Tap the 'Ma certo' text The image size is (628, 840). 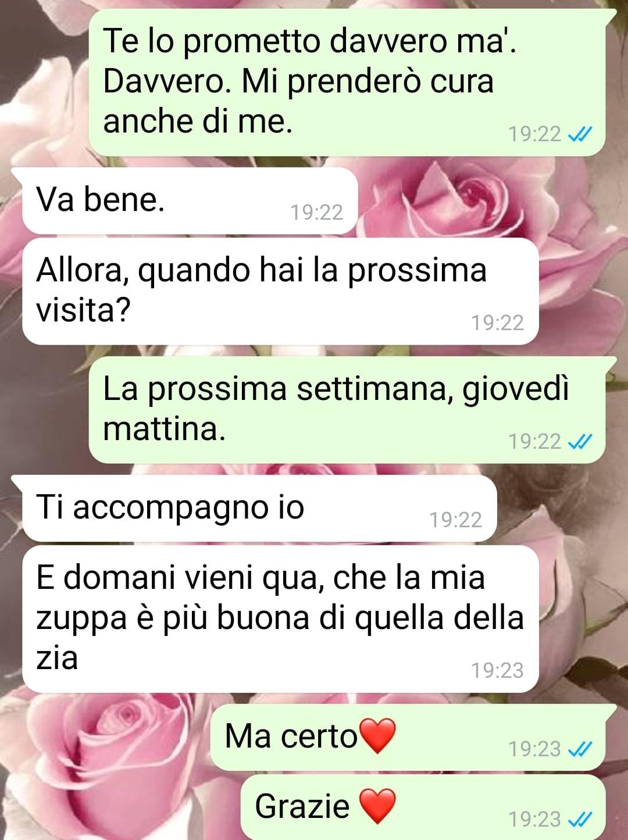coord(291,737)
